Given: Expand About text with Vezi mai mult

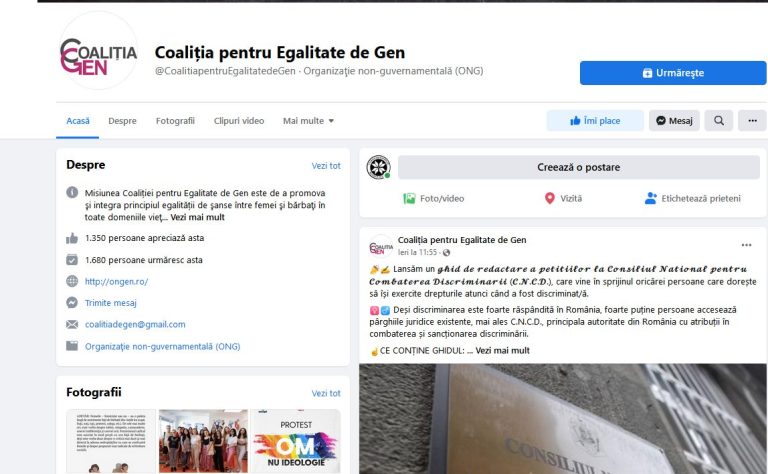Looking at the screenshot, I should 197,217.
